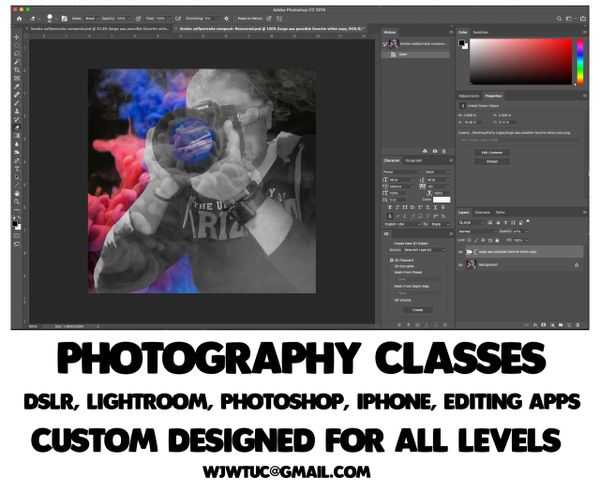Switch to first document tab at 33.3%
The height and width of the screenshot is (492, 600).
coord(99,28)
